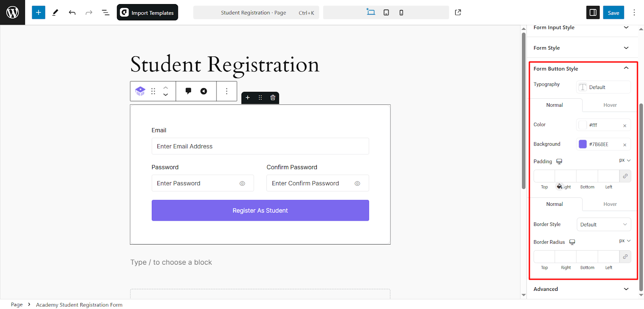The width and height of the screenshot is (644, 309).
Task: Clear the #fff color value
Action: pyautogui.click(x=625, y=126)
